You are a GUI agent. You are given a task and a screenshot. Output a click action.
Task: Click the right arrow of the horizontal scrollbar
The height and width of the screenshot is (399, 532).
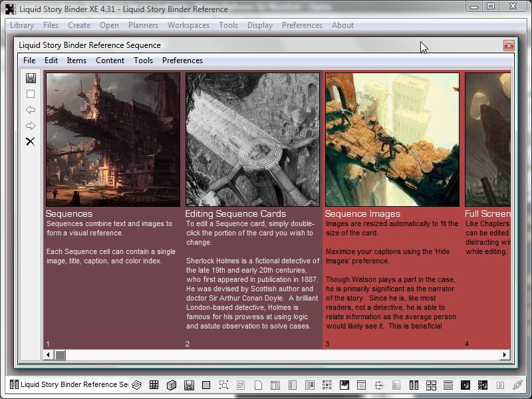[505, 355]
